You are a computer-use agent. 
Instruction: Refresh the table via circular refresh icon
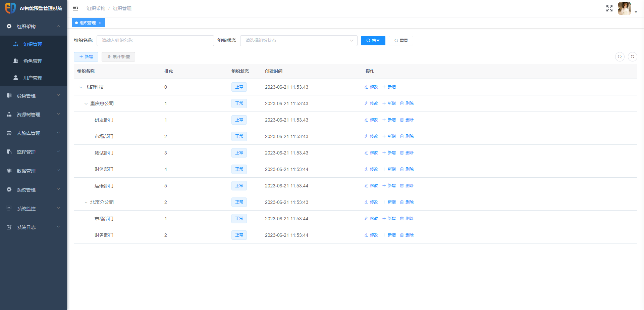point(633,57)
